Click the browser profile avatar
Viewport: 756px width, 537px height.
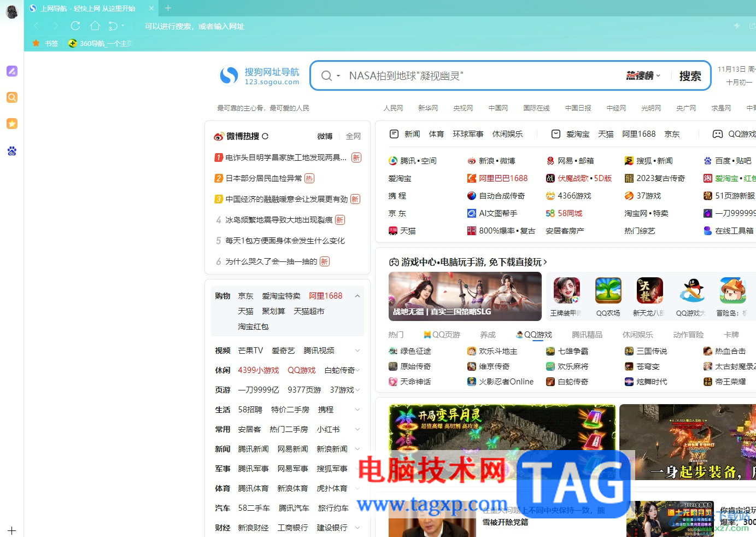pos(11,10)
